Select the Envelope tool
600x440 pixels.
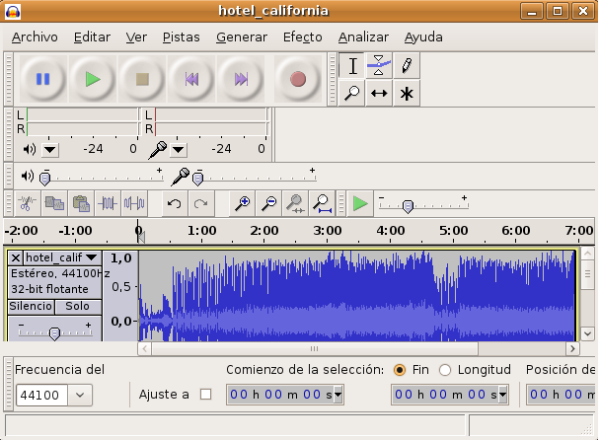(379, 66)
